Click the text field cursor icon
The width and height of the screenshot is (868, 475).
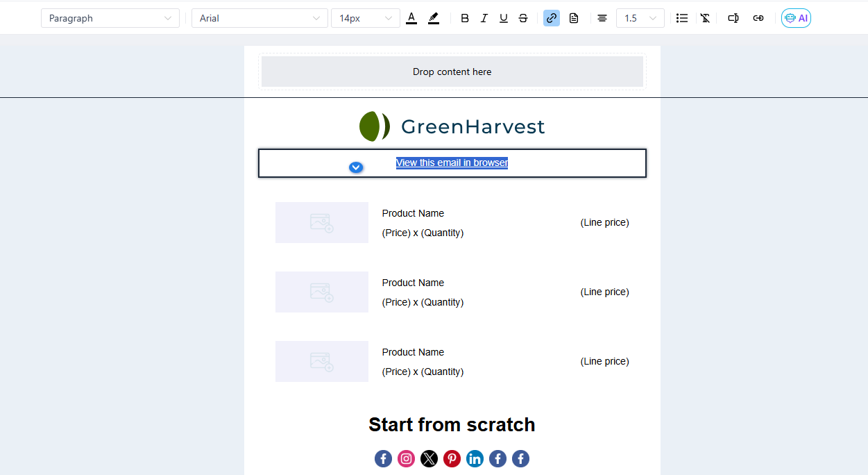[733, 18]
